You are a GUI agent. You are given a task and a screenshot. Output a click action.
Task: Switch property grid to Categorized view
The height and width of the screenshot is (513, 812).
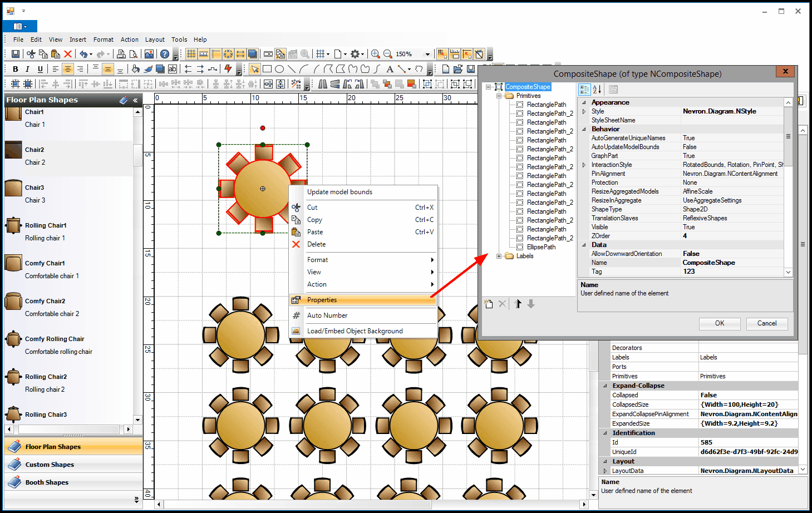pos(584,89)
